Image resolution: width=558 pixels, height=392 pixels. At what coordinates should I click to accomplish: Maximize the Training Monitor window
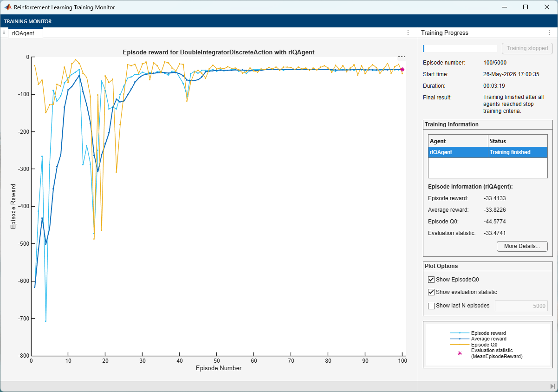(x=526, y=7)
